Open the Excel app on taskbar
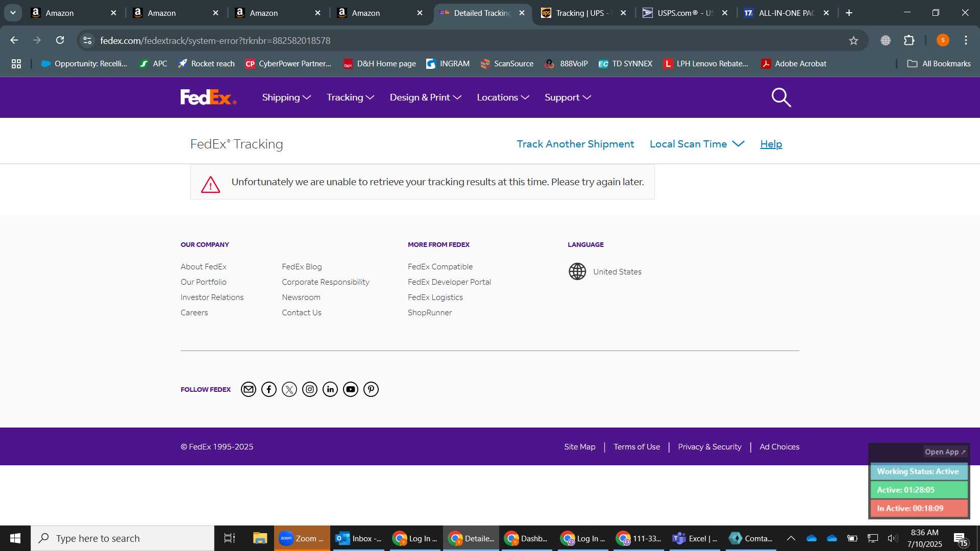 click(695, 538)
